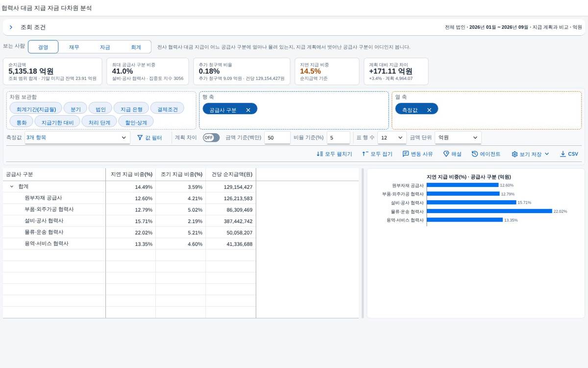Switch to the 자금 viewer tab

point(105,47)
